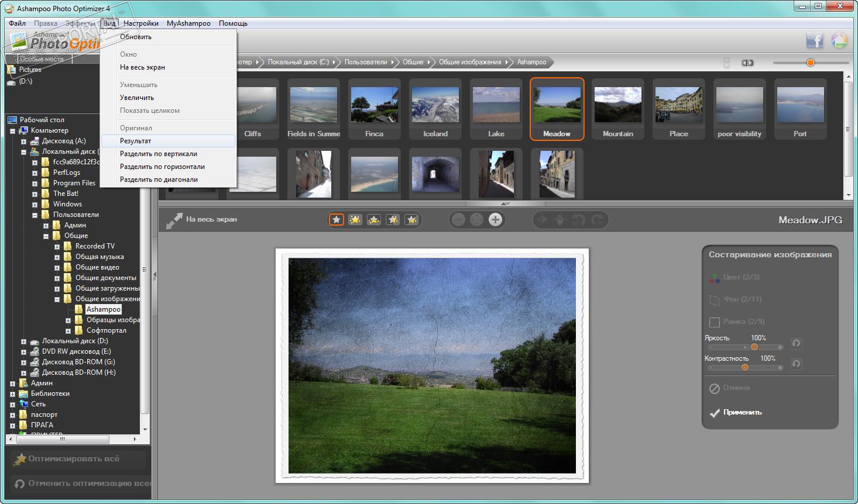Click the Отмена cancel button

point(729,388)
